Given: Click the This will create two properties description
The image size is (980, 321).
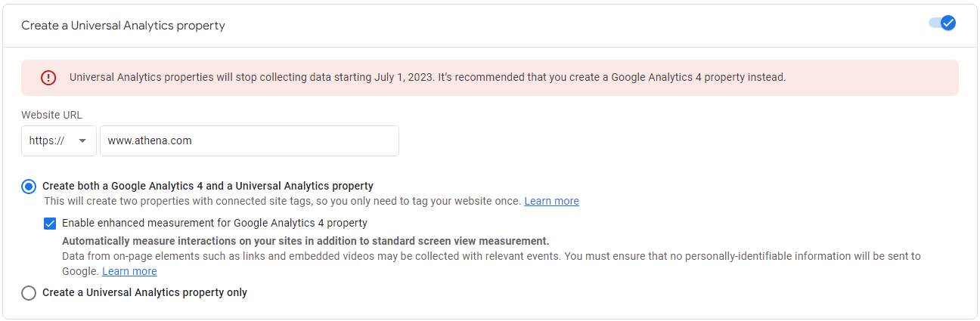Looking at the screenshot, I should tap(283, 201).
